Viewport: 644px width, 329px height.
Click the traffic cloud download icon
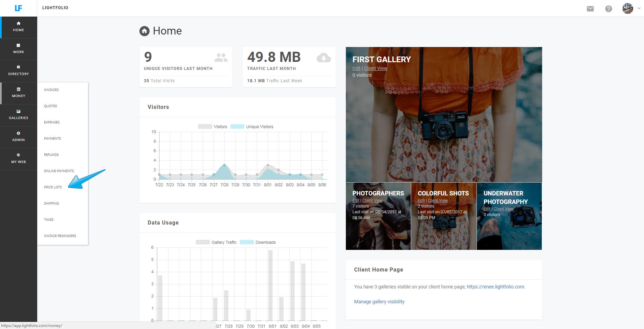coord(324,57)
